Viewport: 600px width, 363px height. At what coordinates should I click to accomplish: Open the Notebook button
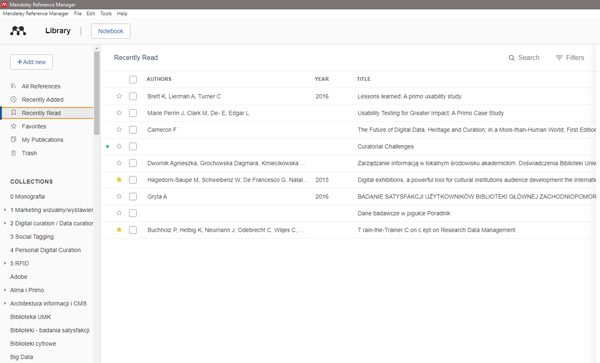click(111, 31)
